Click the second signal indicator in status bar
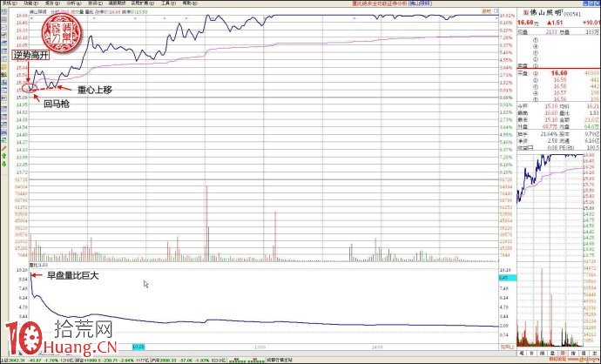The height and width of the screenshot is (364, 601). click(255, 361)
